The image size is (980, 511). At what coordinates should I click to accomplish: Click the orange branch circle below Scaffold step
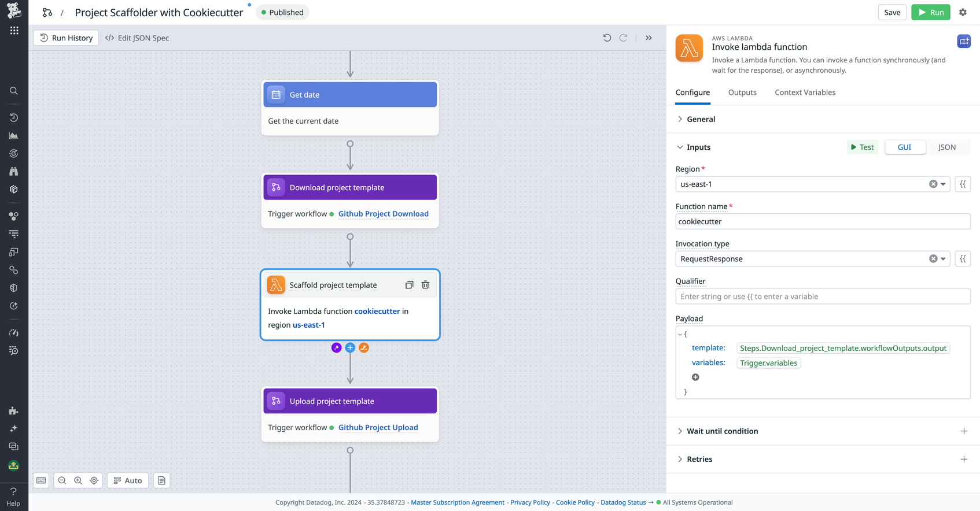pyautogui.click(x=364, y=347)
